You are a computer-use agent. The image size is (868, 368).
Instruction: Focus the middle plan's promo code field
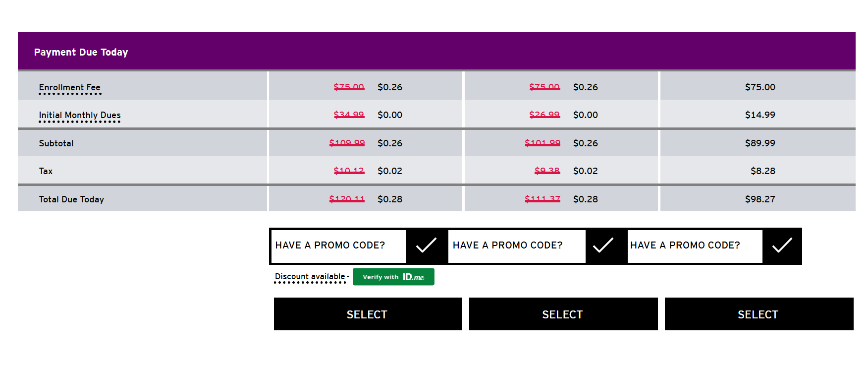coord(517,245)
